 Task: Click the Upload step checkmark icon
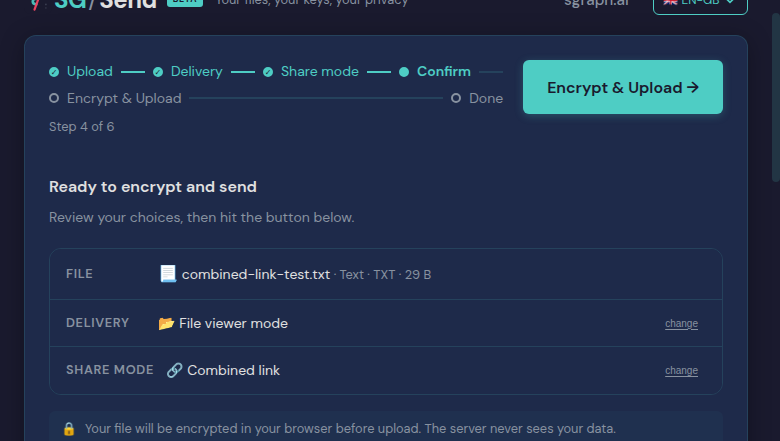(54, 72)
